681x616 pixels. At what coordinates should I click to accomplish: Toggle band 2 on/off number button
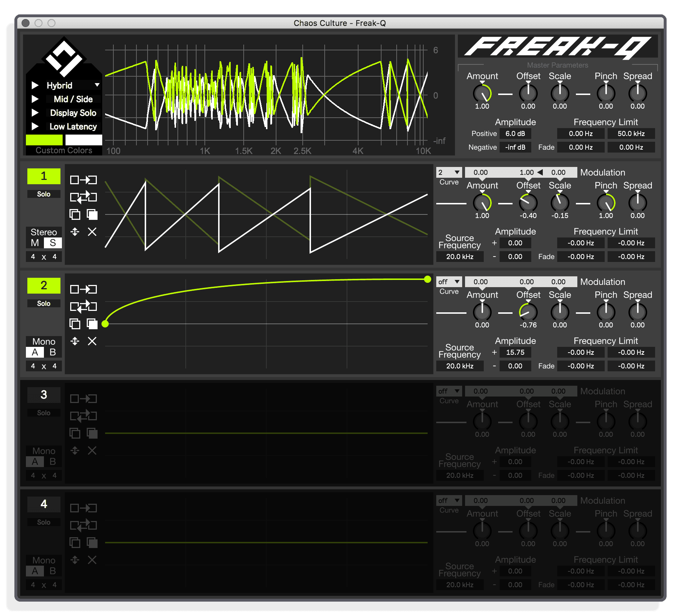pyautogui.click(x=44, y=286)
